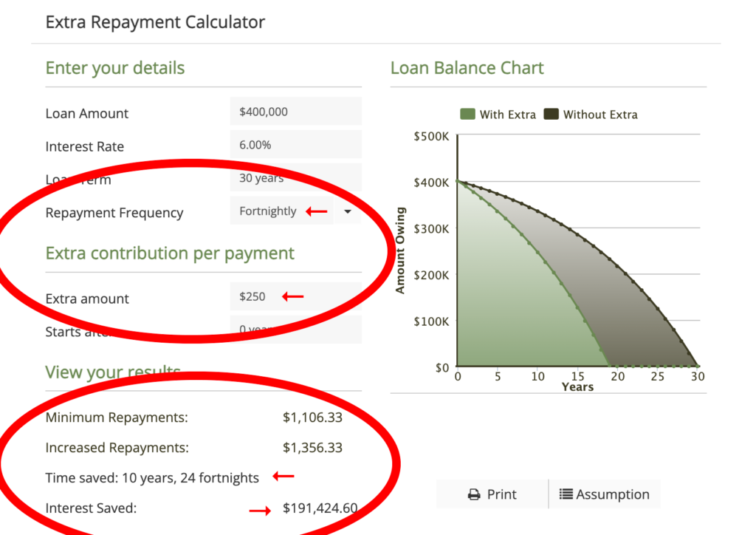Click the Interest Rate field showing 6.00%
Viewport: 756px width, 535px height.
point(295,144)
